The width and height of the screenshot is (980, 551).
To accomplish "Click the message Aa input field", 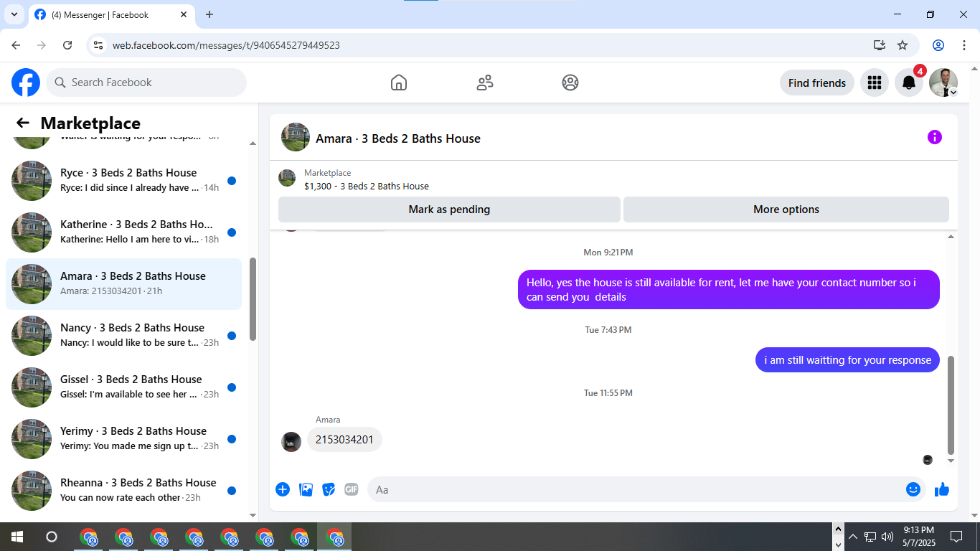I will (635, 489).
